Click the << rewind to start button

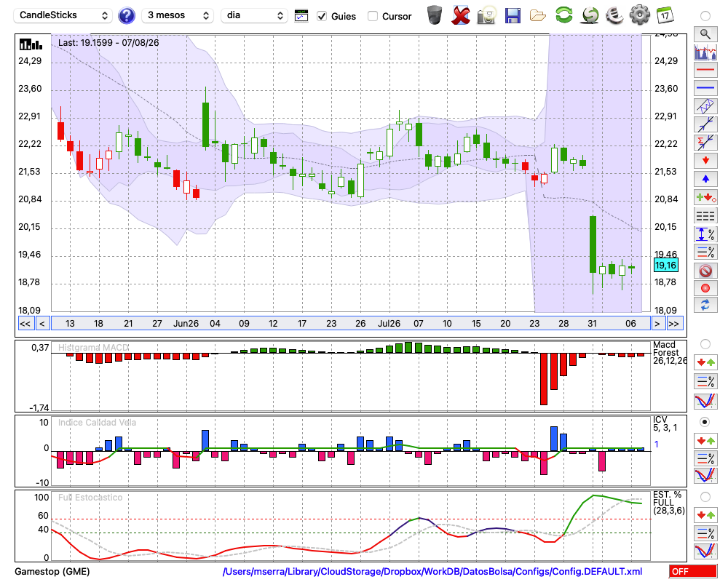click(25, 324)
